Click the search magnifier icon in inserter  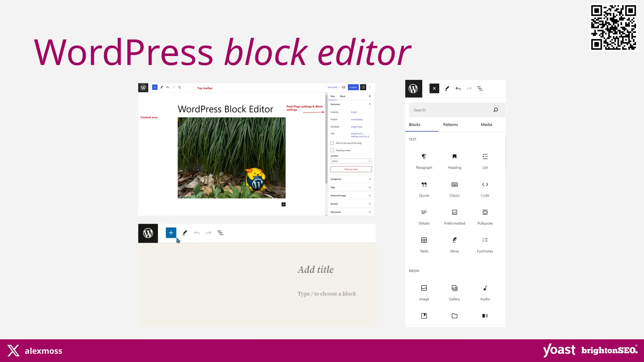tap(496, 110)
